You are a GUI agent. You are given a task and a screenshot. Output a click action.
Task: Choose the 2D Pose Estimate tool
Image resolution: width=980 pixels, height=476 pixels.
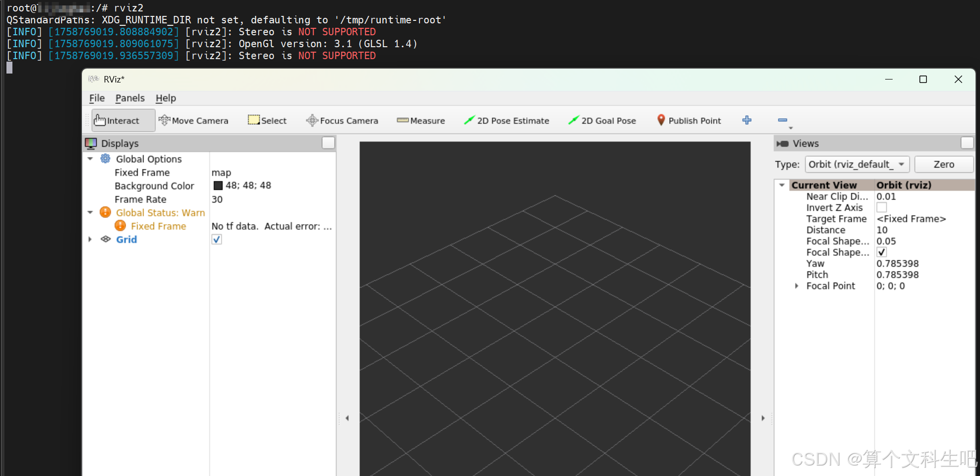click(x=506, y=121)
